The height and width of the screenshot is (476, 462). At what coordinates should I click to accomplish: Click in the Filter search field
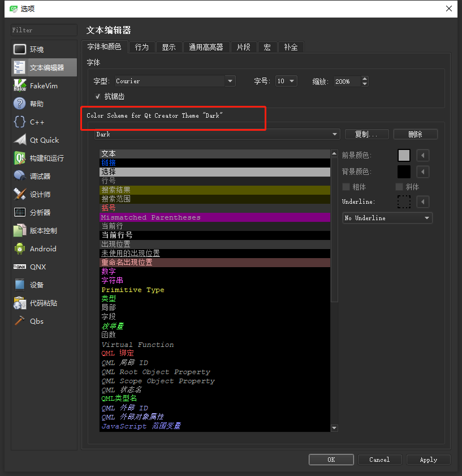pyautogui.click(x=42, y=29)
